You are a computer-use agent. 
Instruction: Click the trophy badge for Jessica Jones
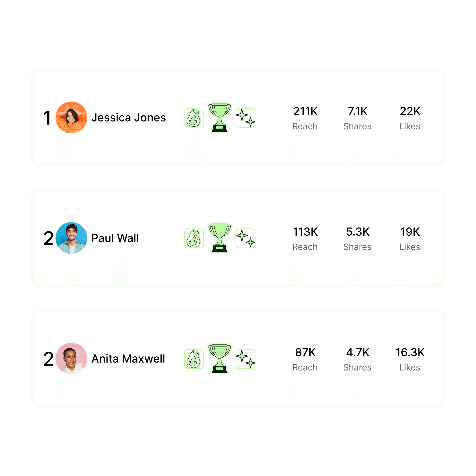tap(220, 118)
